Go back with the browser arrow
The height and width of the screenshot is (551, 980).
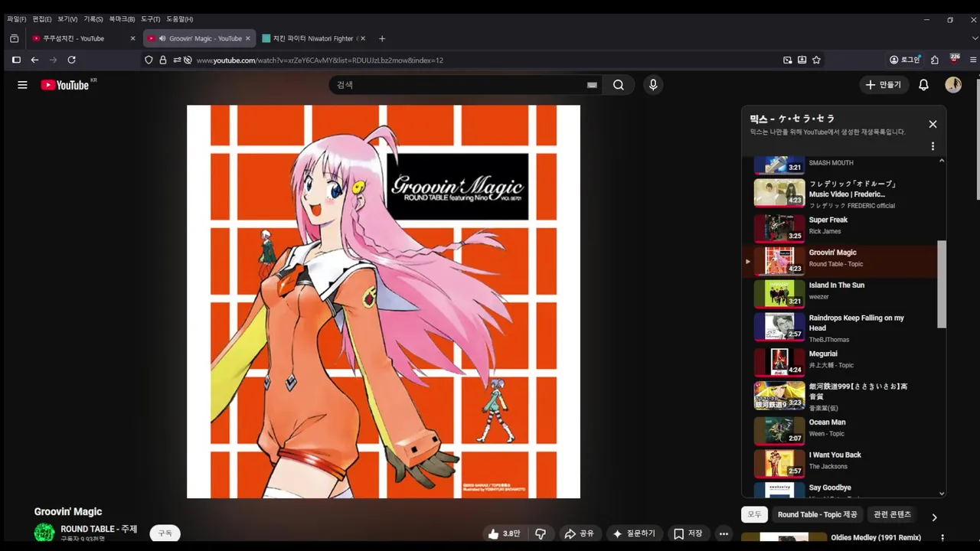34,60
